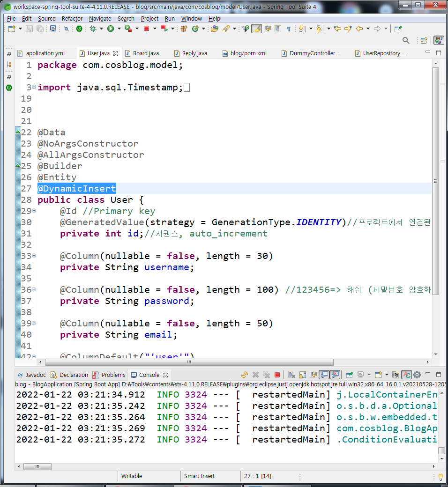Viewport: 448px width, 487px height.
Task: Click the editor vertical scrollbar thumb
Action: [435, 181]
